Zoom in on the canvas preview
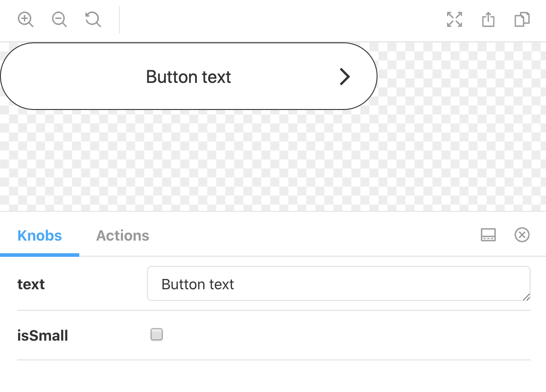This screenshot has height=392, width=546. tap(26, 20)
